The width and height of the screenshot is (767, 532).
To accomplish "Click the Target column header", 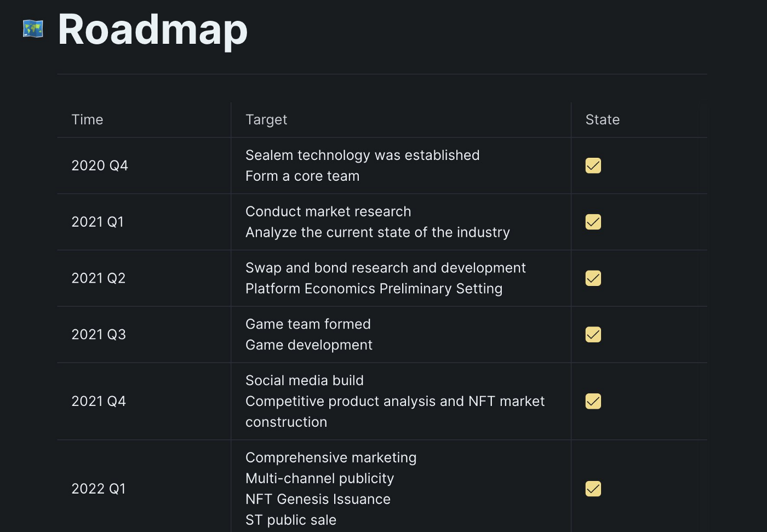I will [266, 119].
